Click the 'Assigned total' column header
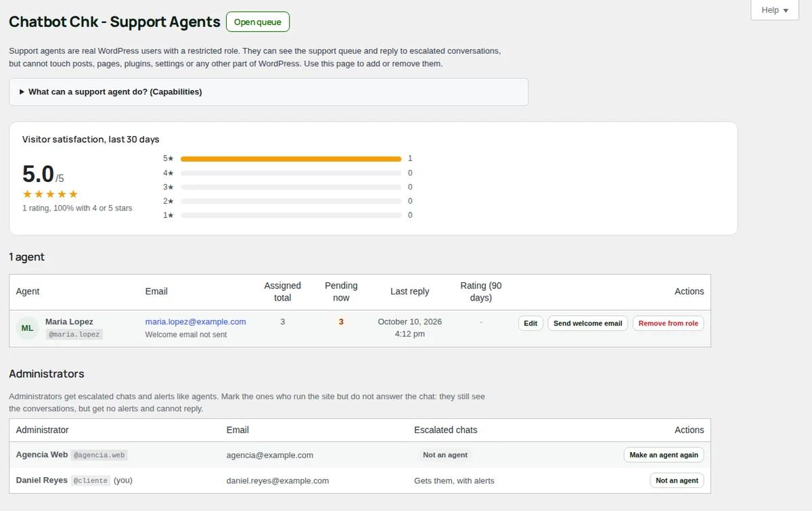The height and width of the screenshot is (511, 812). pyautogui.click(x=282, y=292)
